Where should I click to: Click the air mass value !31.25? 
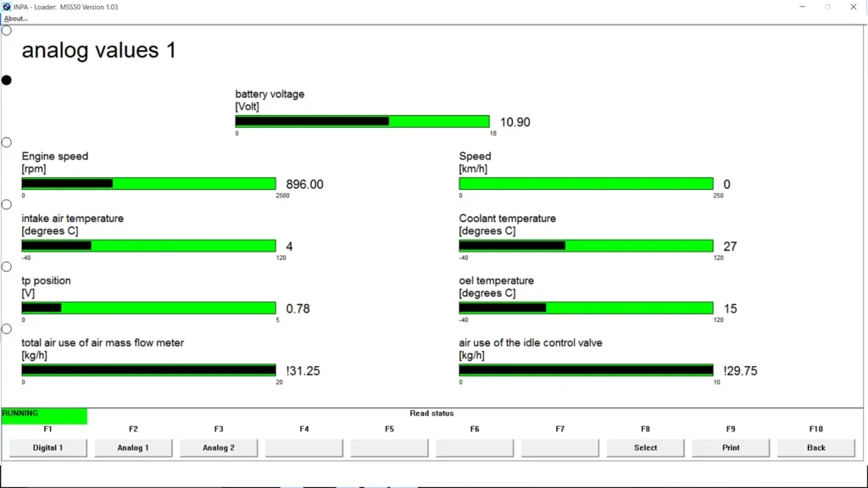[x=303, y=371]
